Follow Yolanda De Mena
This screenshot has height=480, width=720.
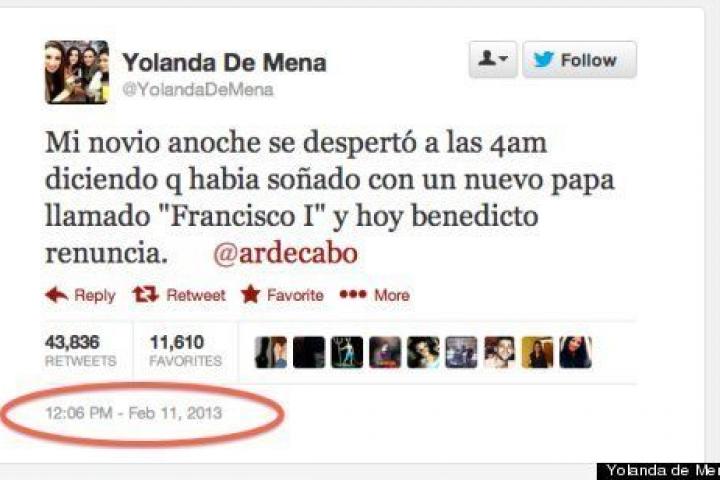[x=579, y=59]
